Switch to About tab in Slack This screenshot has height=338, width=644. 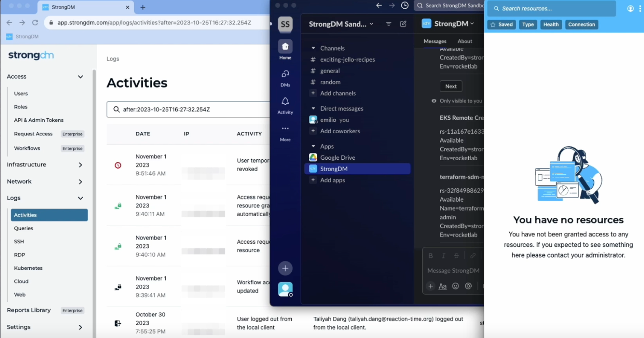click(465, 41)
